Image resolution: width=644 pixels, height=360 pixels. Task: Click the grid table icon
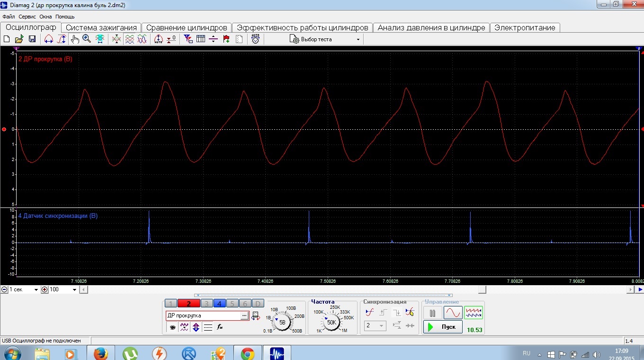click(201, 39)
